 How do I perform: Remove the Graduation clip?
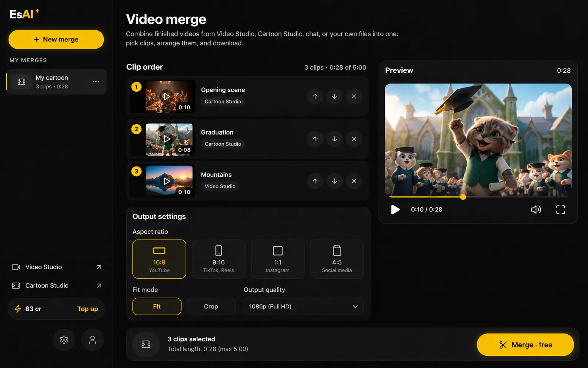pyautogui.click(x=354, y=139)
